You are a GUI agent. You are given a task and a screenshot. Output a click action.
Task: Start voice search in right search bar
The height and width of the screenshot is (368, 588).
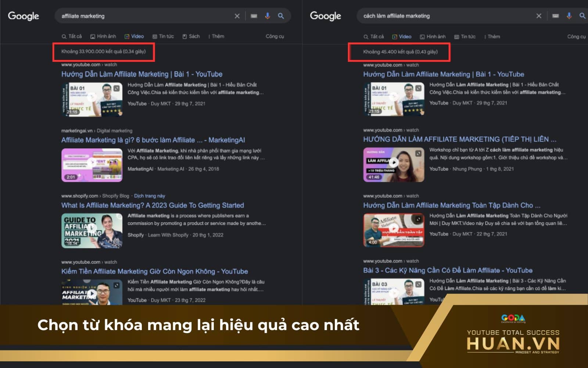point(569,16)
